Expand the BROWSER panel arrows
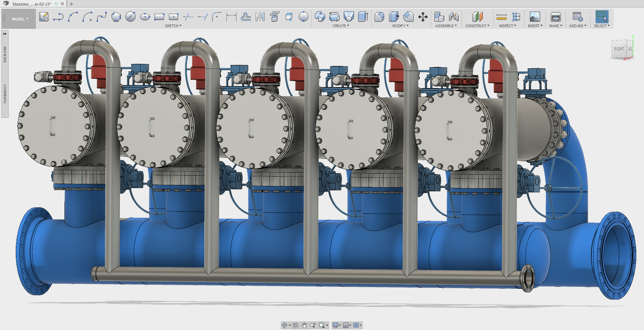This screenshot has width=644, height=330. (5, 34)
